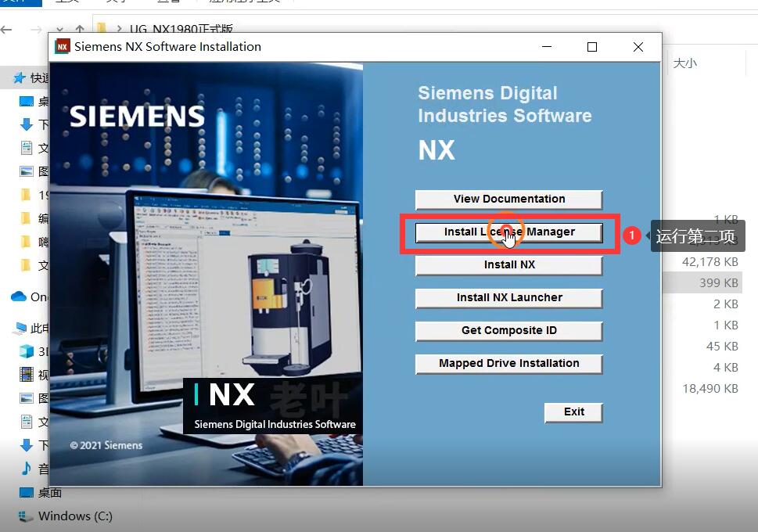Open View Documentation in NX installer
Screen dimensions: 758x532
click(x=508, y=199)
